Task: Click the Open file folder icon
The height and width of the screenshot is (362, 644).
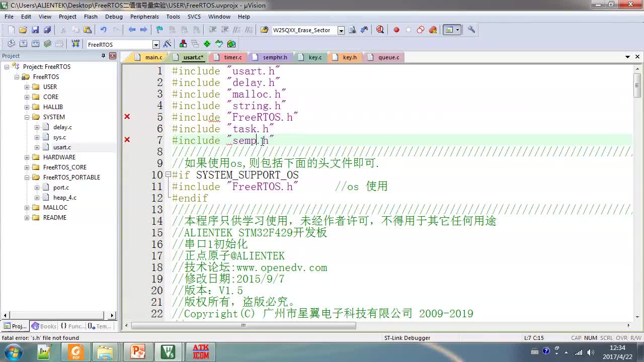Action: pyautogui.click(x=23, y=30)
